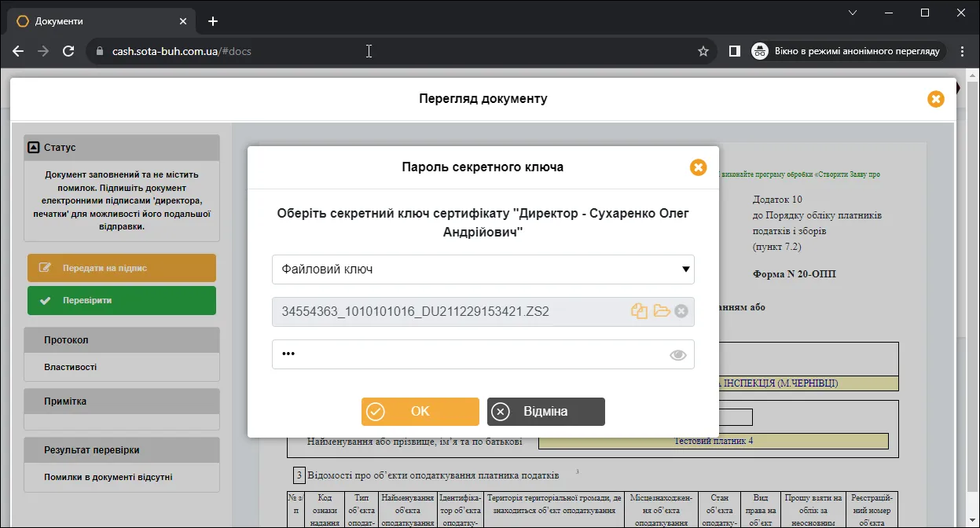Image resolution: width=980 pixels, height=528 pixels.
Task: Clear the selected key file
Action: tap(681, 311)
